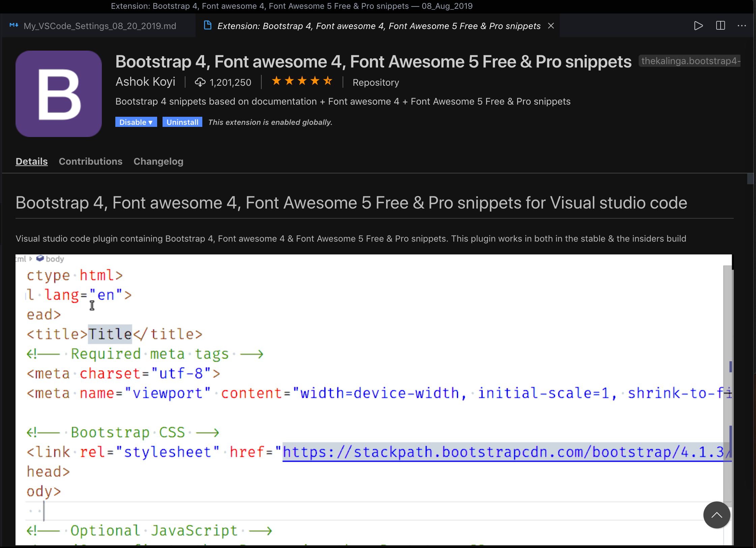This screenshot has width=756, height=548.
Task: Switch to the My_VSCode_Settings markdown tab
Action: click(99, 26)
